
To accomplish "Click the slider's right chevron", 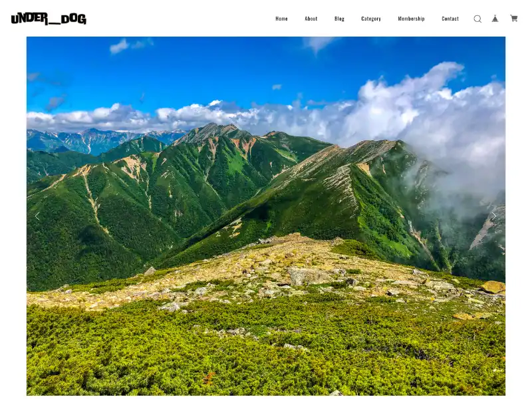I will [x=494, y=216].
